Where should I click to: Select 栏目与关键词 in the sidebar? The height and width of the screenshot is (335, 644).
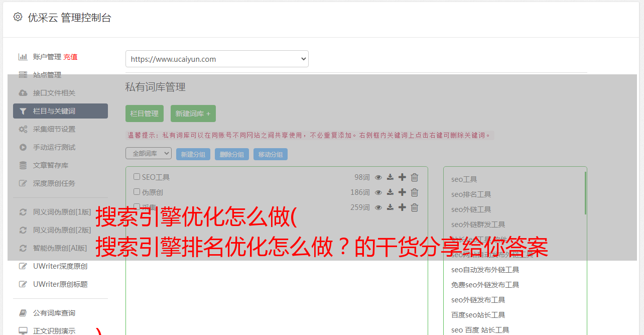click(60, 111)
